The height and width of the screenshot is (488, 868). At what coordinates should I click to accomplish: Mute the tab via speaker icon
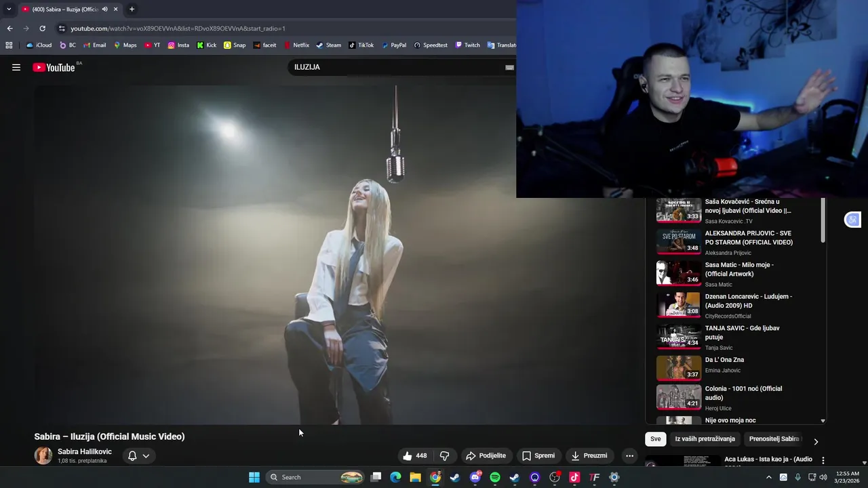click(x=104, y=9)
